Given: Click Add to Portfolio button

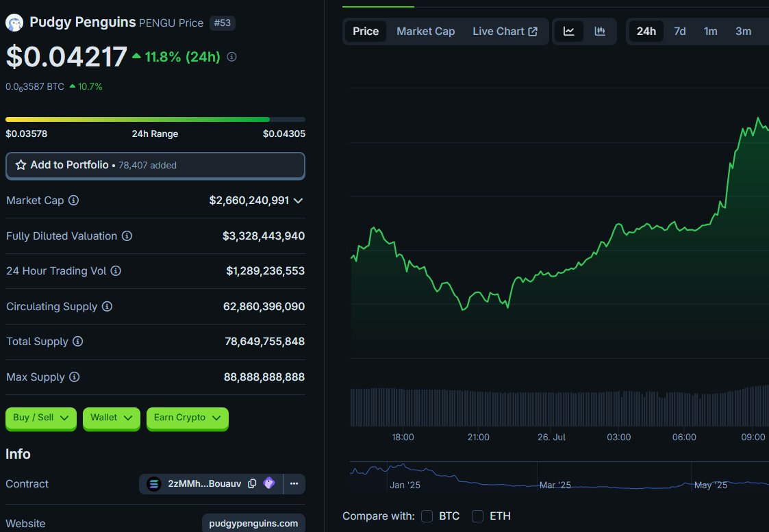Looking at the screenshot, I should [x=155, y=165].
